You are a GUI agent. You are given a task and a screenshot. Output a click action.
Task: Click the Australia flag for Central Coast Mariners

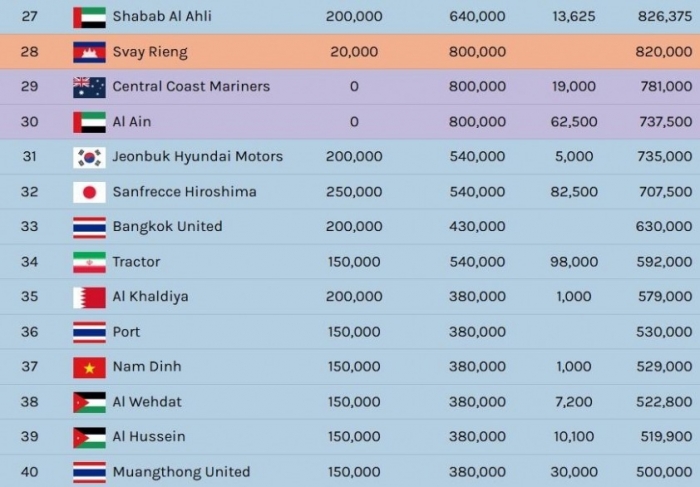[x=89, y=87]
